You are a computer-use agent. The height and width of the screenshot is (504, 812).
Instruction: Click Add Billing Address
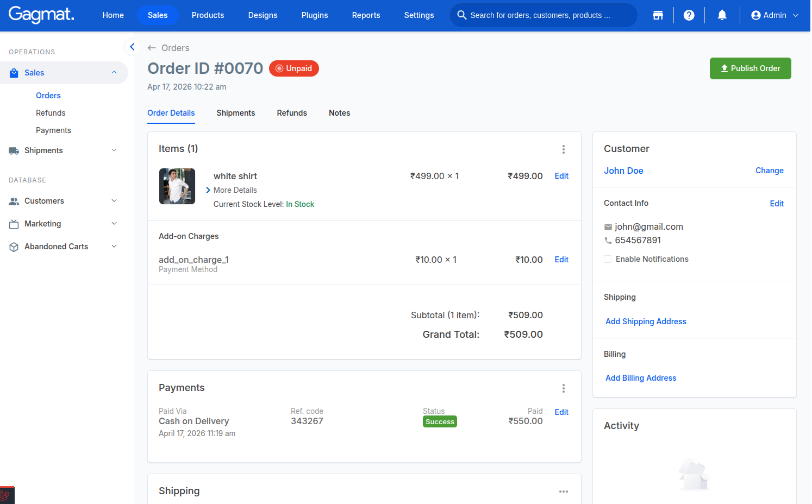coord(641,378)
